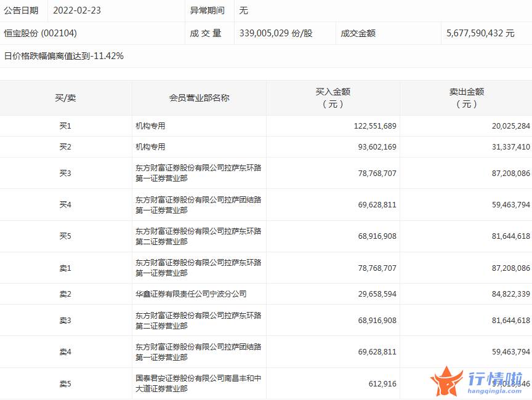This screenshot has width=532, height=400.
Task: Click 华鑫证券有限责任公司宁波分公司
Action: tap(191, 294)
